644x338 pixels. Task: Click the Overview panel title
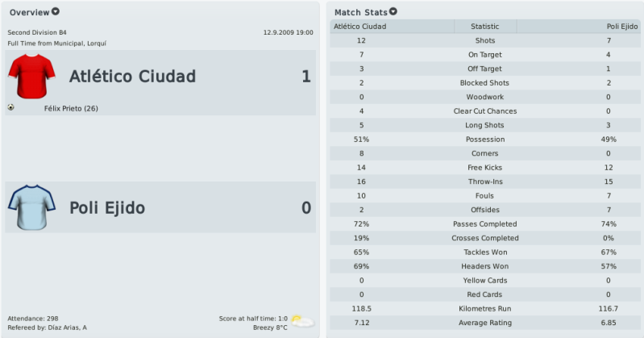30,12
